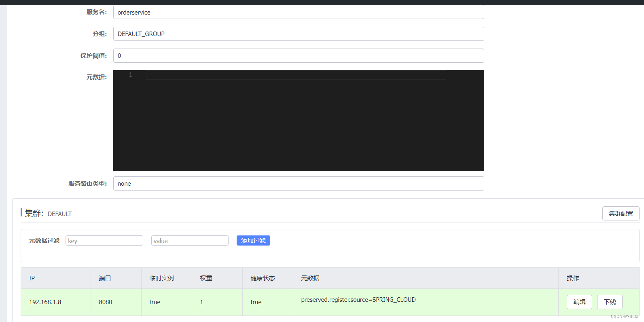Image resolution: width=644 pixels, height=322 pixels.
Task: Click the service route type field showing none
Action: [299, 184]
